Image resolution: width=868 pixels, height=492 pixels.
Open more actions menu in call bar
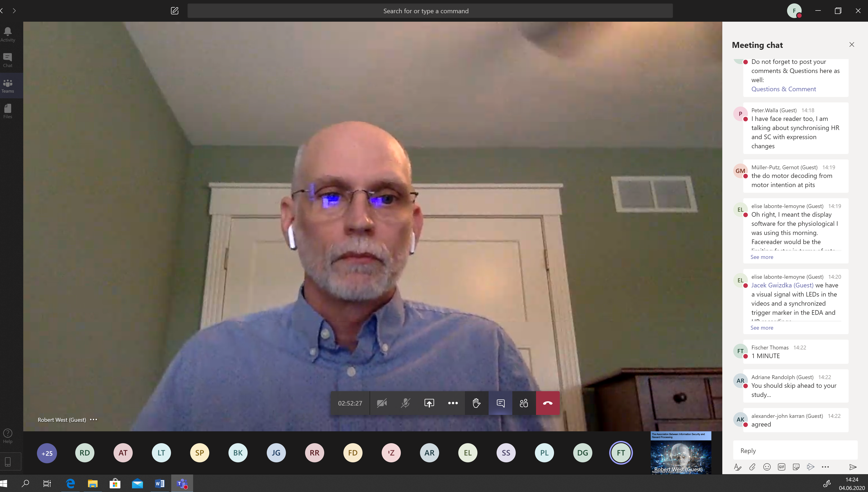(453, 403)
